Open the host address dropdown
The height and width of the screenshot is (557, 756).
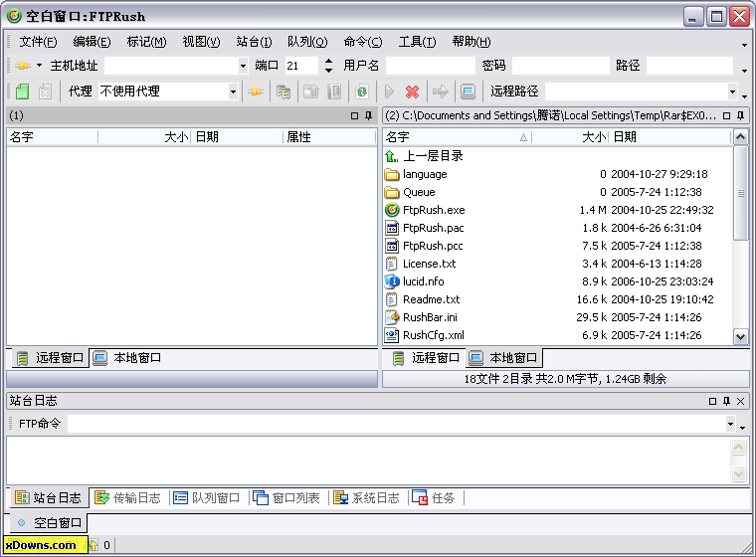click(243, 65)
